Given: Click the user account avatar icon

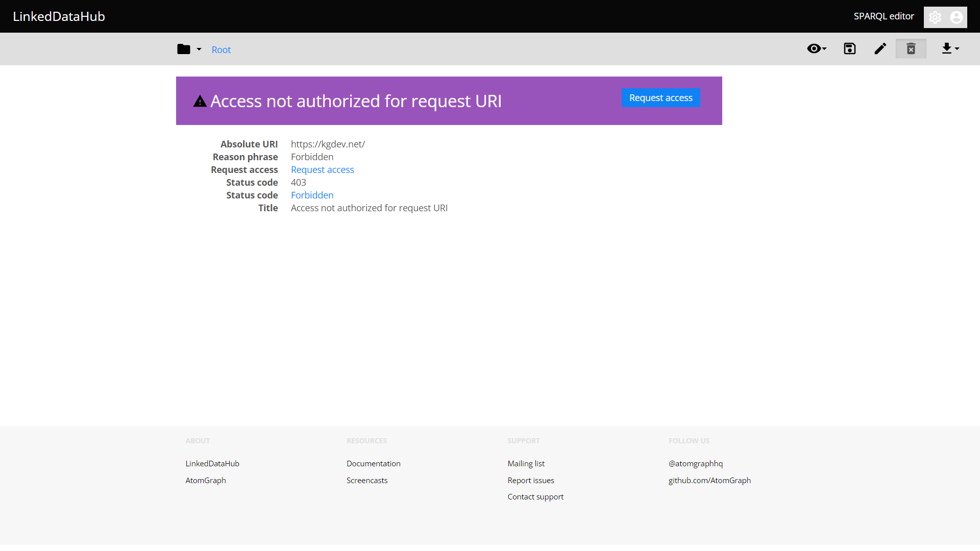Looking at the screenshot, I should pyautogui.click(x=957, y=17).
